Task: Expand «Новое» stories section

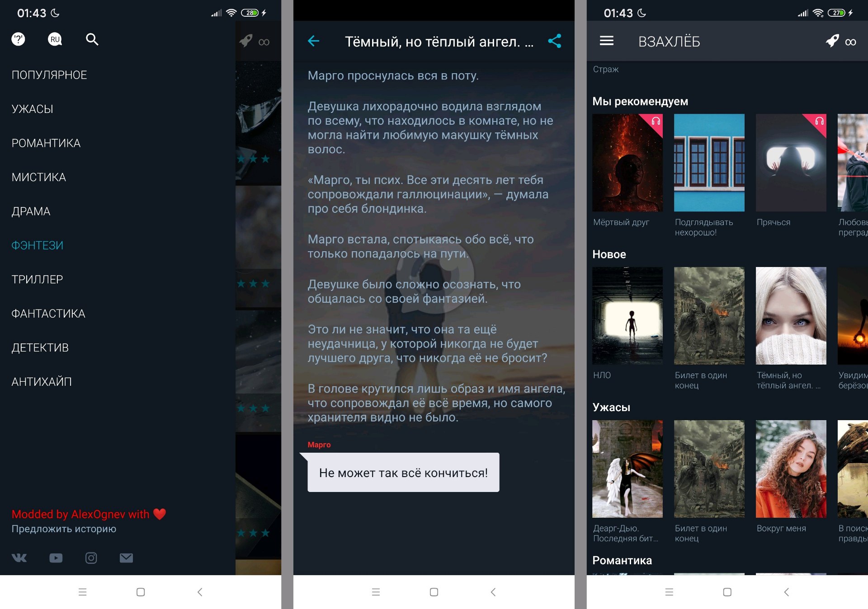Action: pos(608,257)
